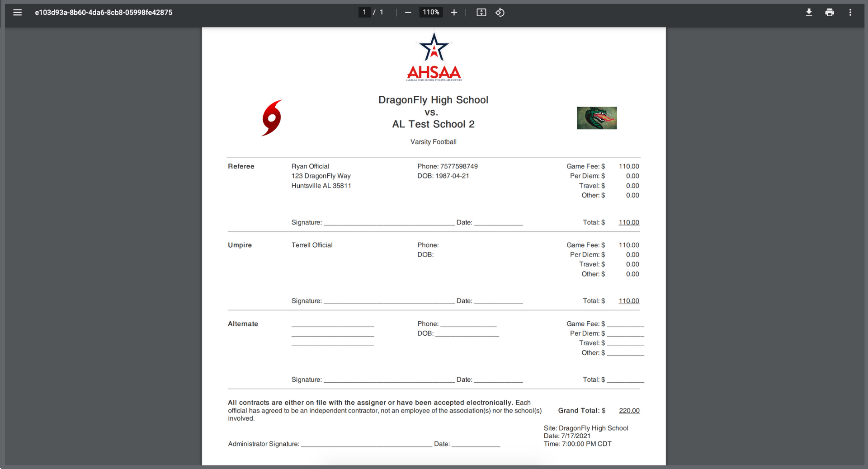Open the PDF sidebar menu

17,13
